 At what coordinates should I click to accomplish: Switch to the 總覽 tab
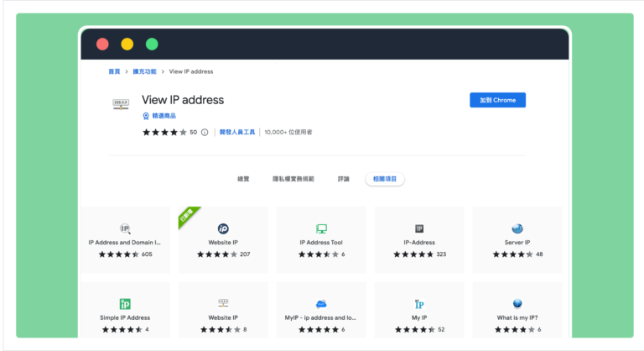tap(243, 179)
